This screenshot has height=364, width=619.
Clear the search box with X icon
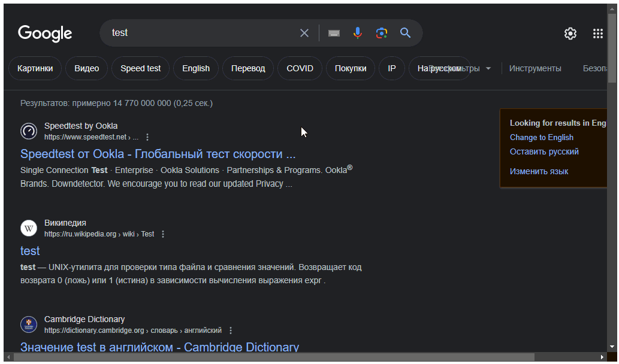304,33
